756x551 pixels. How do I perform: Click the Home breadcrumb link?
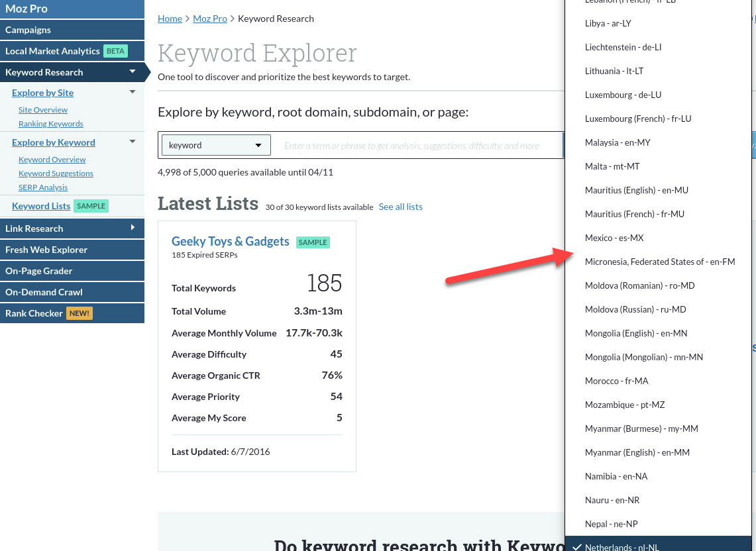pos(170,19)
